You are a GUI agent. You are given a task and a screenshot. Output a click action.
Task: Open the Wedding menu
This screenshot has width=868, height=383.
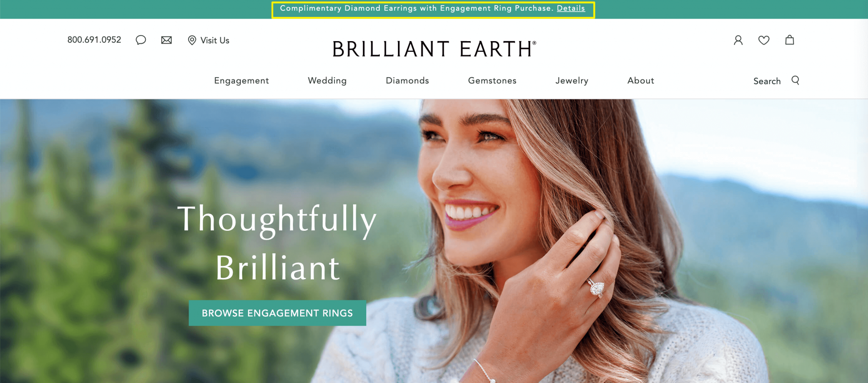tap(327, 81)
